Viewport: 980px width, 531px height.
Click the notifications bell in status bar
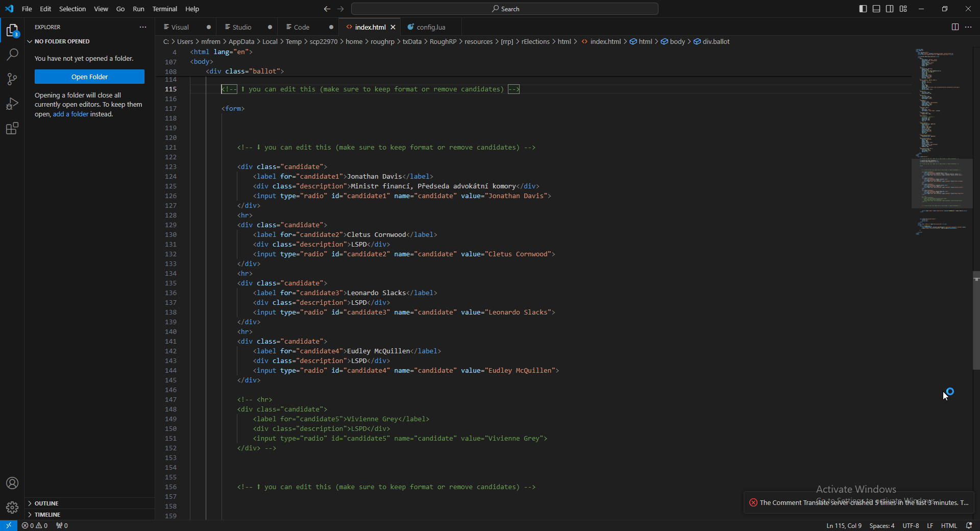tap(970, 525)
